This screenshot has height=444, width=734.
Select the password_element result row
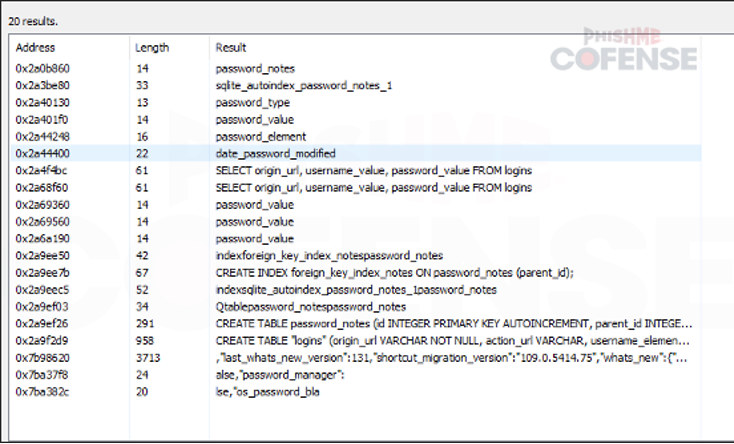(260, 137)
